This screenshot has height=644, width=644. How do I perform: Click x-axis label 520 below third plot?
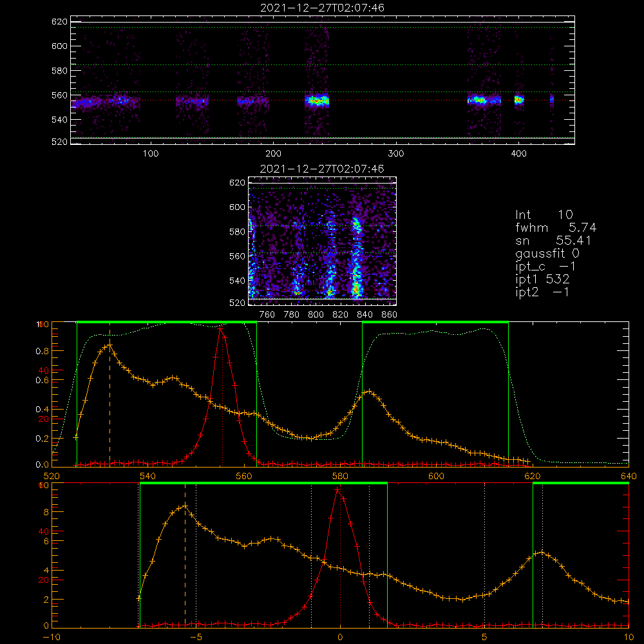tap(52, 476)
